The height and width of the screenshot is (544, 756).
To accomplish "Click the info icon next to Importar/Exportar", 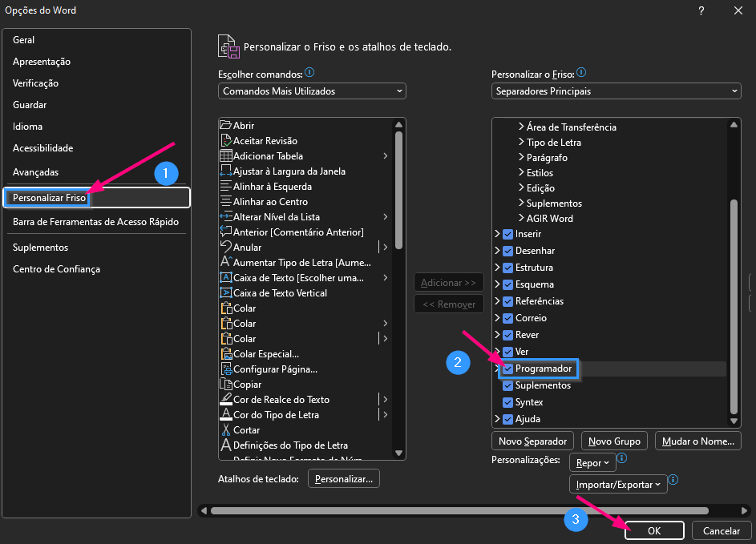I will pos(673,480).
